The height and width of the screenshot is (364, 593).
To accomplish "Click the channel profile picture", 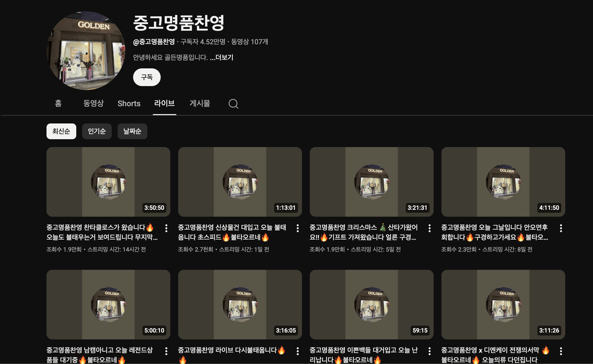I will click(x=85, y=51).
